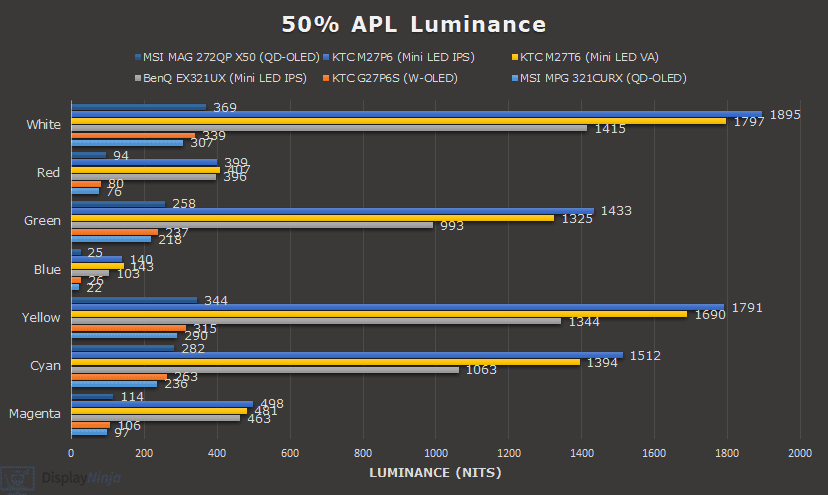Viewport: 828px width, 495px height.
Task: Click the 1394 Cyan data label
Action: (x=602, y=363)
